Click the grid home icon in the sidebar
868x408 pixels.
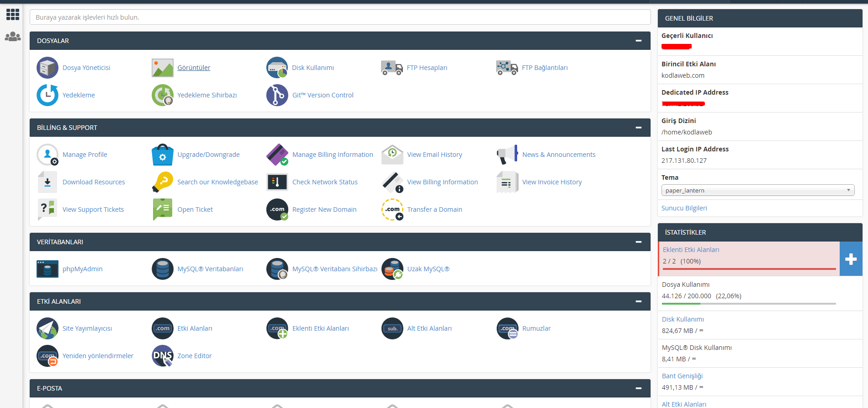[x=13, y=15]
